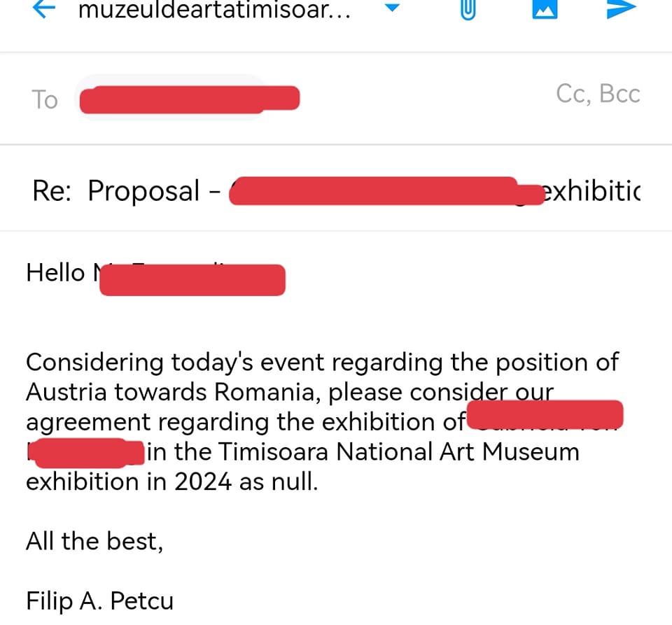The width and height of the screenshot is (672, 625).
Task: Send the email with the paper plane icon
Action: pyautogui.click(x=620, y=8)
